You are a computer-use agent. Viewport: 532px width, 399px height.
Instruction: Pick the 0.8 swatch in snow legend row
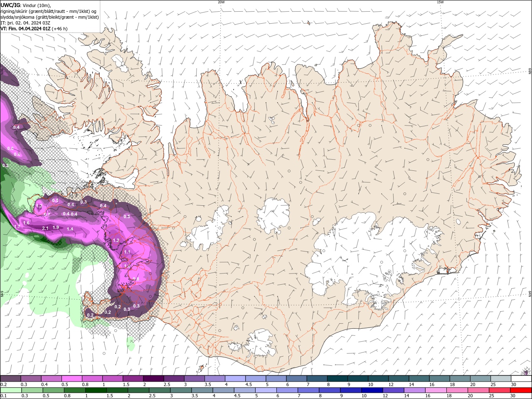point(92,379)
